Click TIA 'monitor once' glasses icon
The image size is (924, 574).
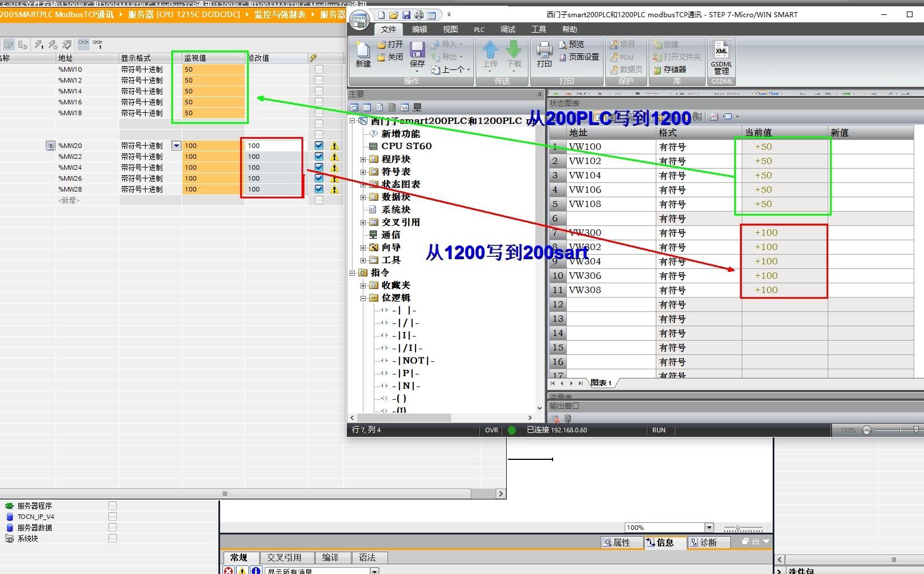[x=98, y=44]
